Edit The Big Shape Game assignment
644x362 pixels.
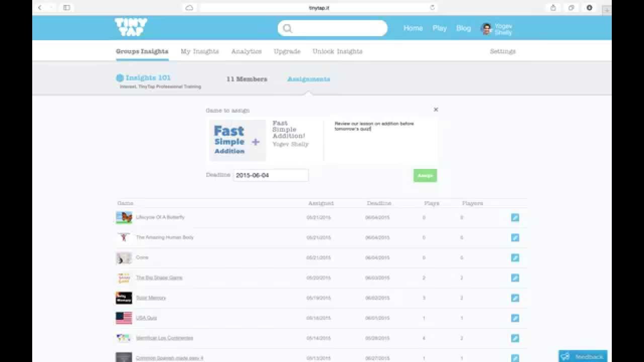click(x=515, y=278)
